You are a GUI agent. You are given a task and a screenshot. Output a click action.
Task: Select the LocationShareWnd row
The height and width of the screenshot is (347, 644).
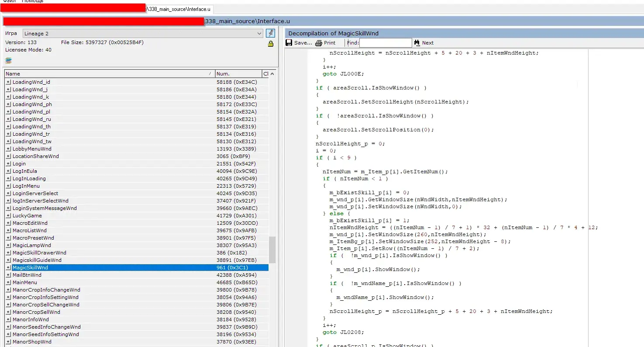pyautogui.click(x=137, y=156)
